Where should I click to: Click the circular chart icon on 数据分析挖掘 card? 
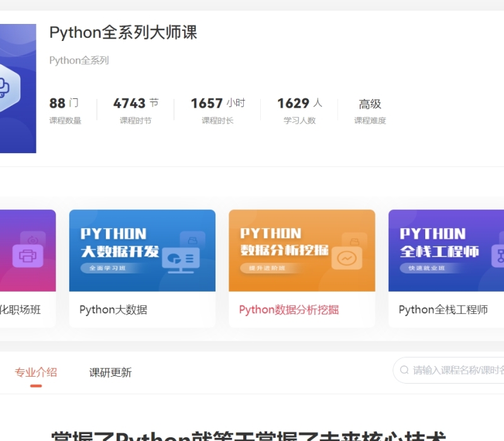pyautogui.click(x=346, y=260)
